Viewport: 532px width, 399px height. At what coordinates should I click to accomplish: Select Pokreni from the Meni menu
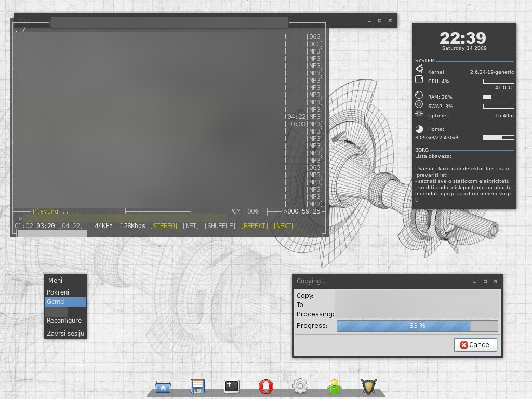tap(57, 291)
